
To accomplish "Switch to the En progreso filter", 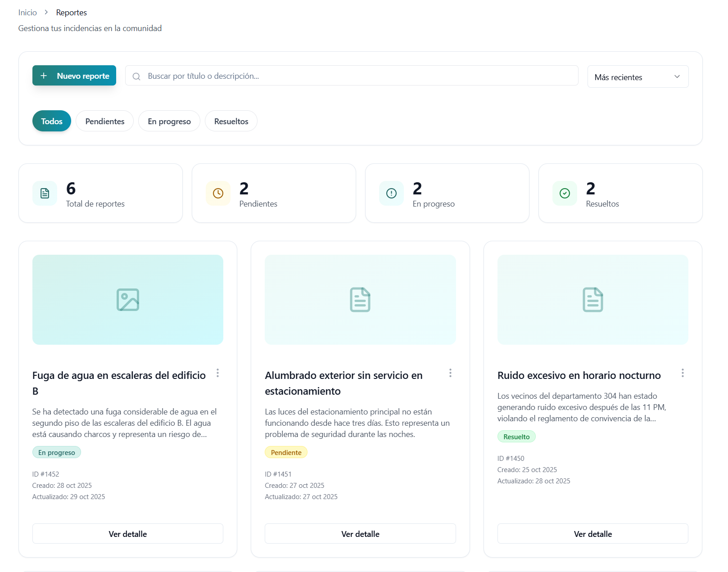I will (x=169, y=122).
